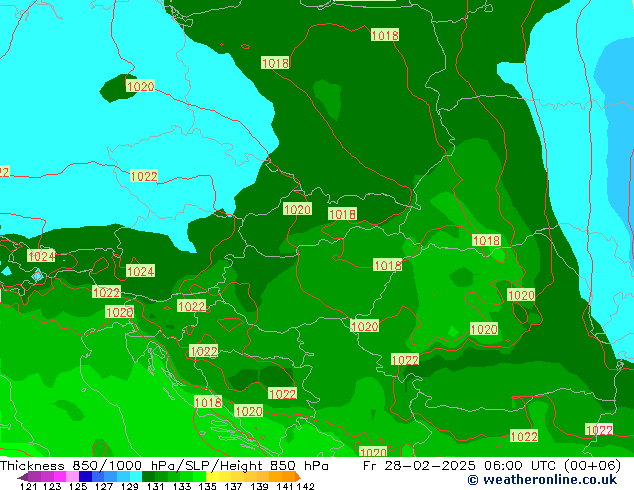This screenshot has width=634, height=490.
Task: Click the legend value 135
Action: pyautogui.click(x=207, y=486)
